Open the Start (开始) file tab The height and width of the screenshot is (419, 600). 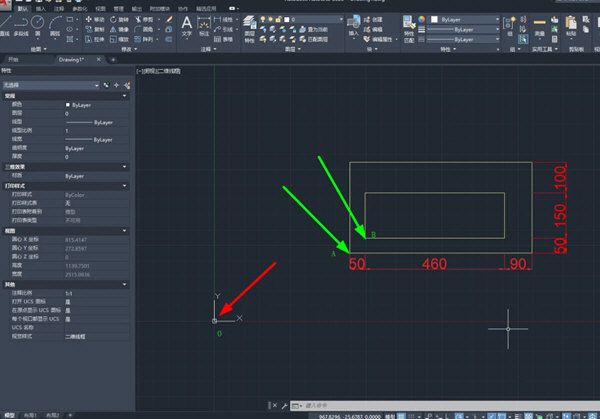[x=13, y=59]
